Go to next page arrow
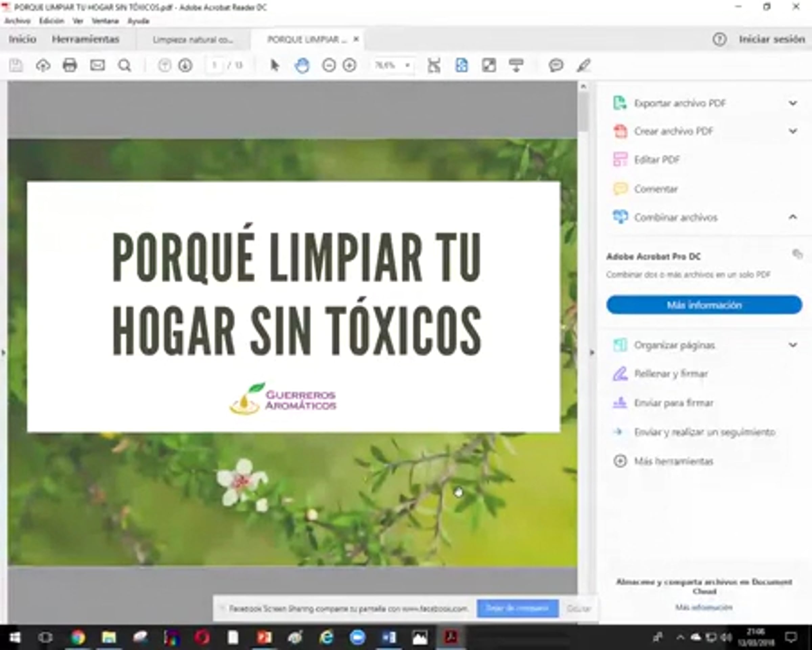The image size is (812, 650). [x=185, y=66]
